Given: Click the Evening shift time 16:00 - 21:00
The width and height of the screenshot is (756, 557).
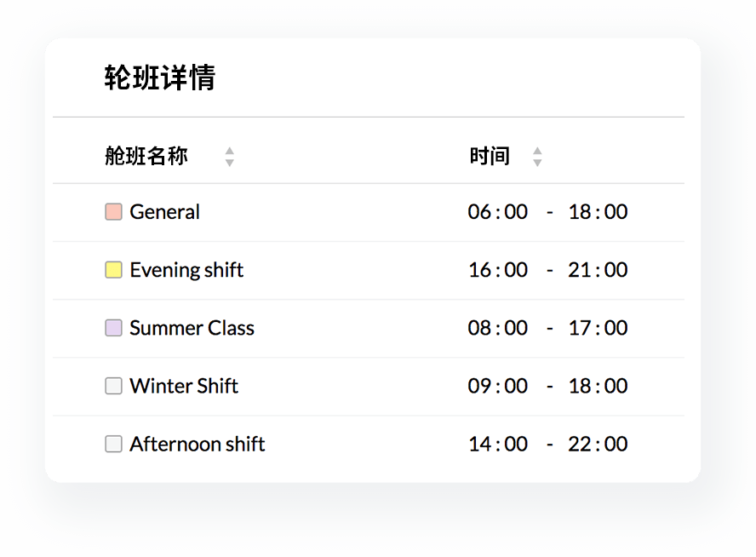Looking at the screenshot, I should pyautogui.click(x=547, y=270).
